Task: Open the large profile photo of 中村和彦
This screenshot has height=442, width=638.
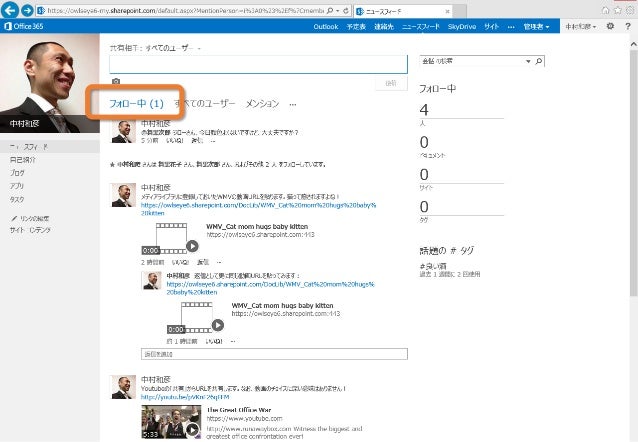Action: point(50,83)
